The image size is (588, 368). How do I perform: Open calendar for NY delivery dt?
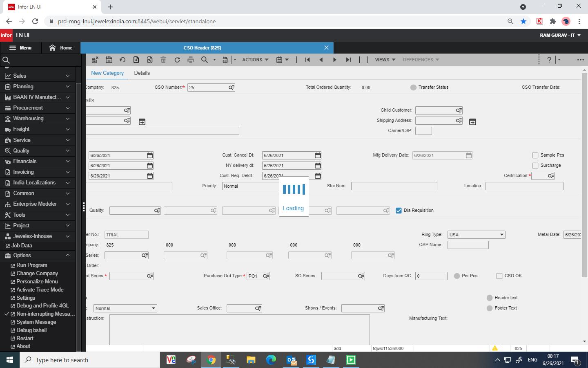[318, 166]
